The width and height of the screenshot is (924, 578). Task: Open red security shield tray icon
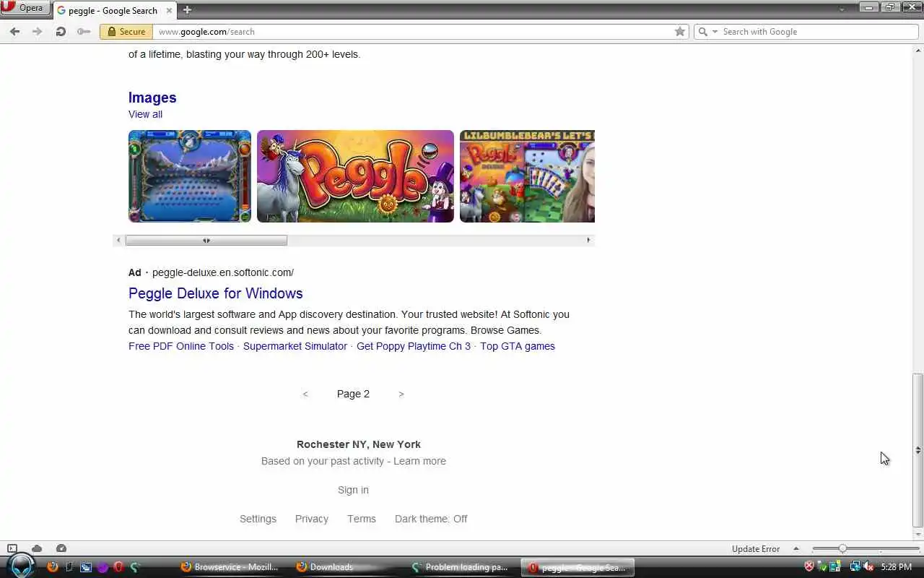point(809,567)
